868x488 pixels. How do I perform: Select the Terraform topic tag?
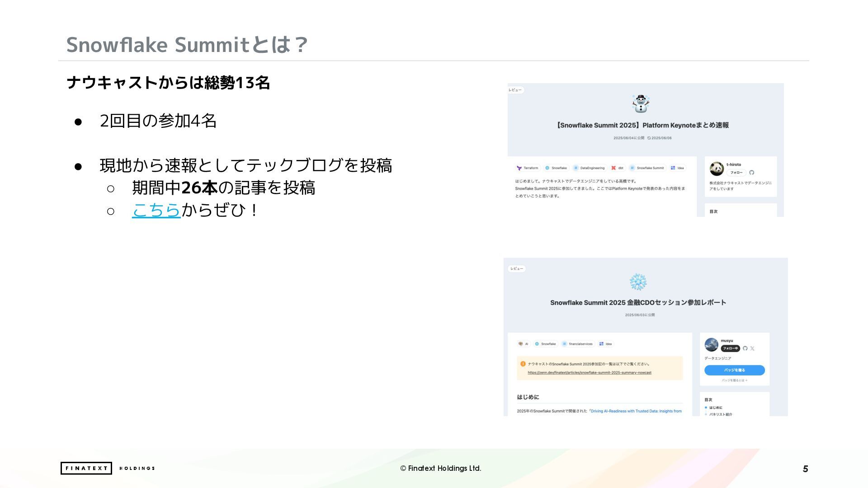tap(528, 168)
